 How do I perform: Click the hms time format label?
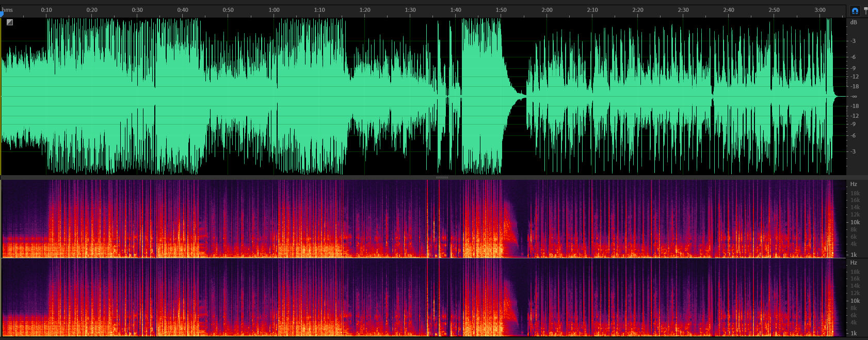[8, 10]
